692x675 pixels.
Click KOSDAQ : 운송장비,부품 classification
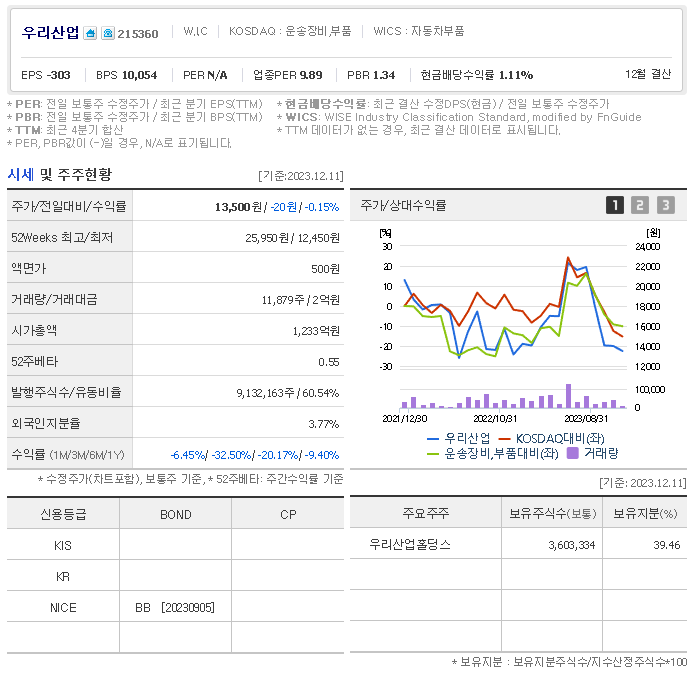290,31
